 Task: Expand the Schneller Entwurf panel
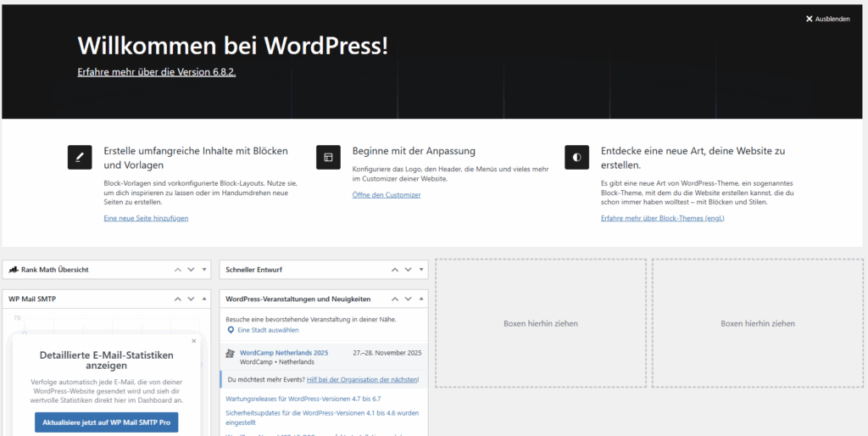tap(421, 270)
